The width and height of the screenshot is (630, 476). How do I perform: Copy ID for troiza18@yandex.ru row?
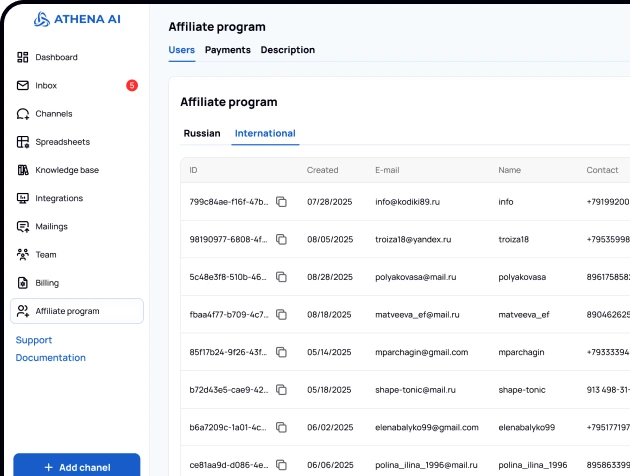[281, 240]
